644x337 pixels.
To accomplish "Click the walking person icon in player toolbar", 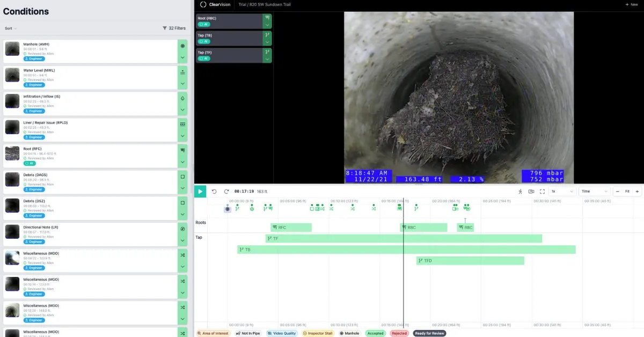I will click(520, 192).
